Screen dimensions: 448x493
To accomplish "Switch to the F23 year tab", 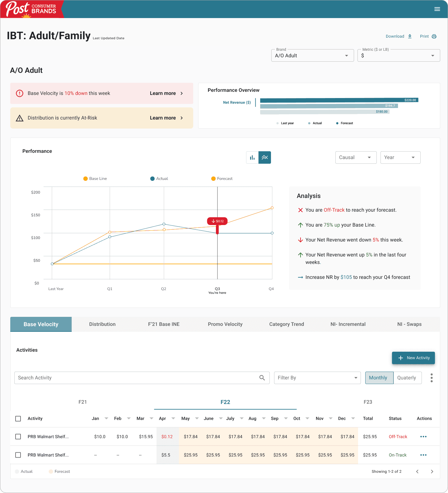I will pyautogui.click(x=368, y=402).
